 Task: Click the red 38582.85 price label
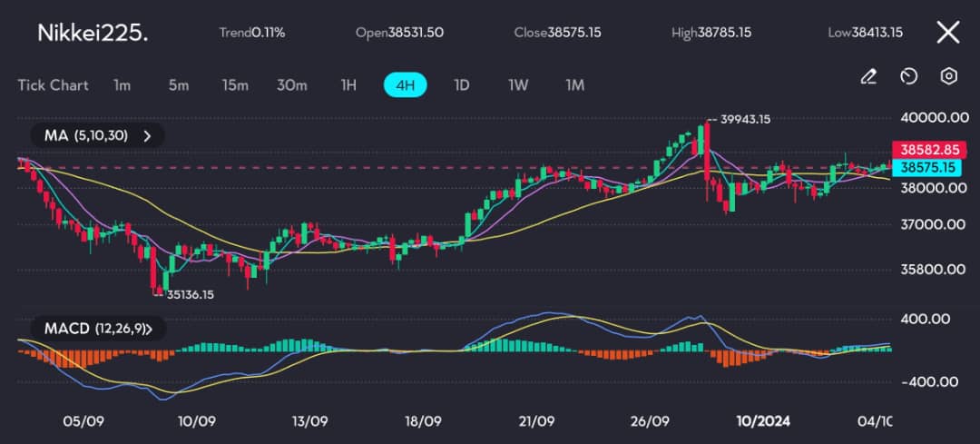point(926,150)
